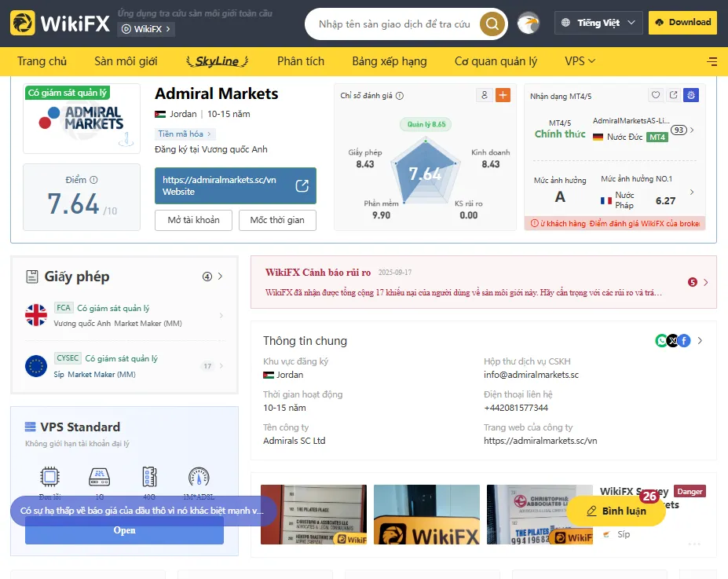Click the heart favorite icon
This screenshot has width=728, height=579.
click(x=655, y=95)
